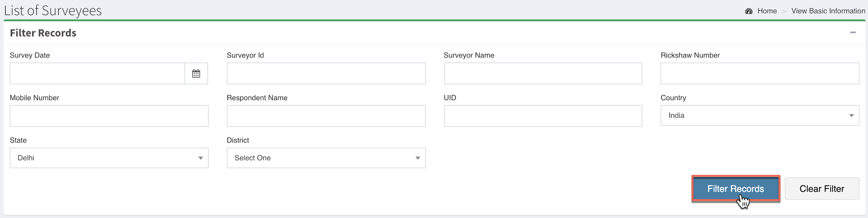Click the District dropdown arrow
Viewport: 868px width, 218px height.
(418, 158)
